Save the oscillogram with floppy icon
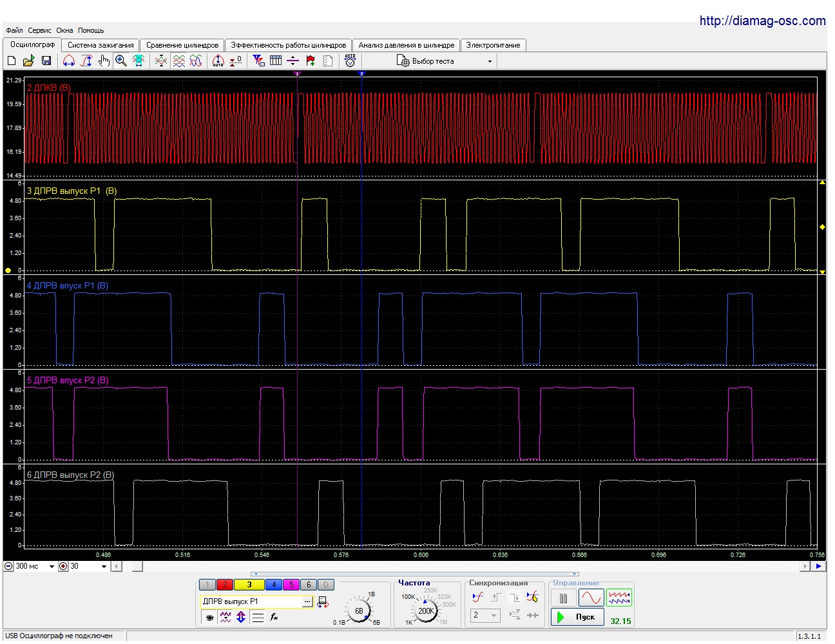 (x=46, y=61)
